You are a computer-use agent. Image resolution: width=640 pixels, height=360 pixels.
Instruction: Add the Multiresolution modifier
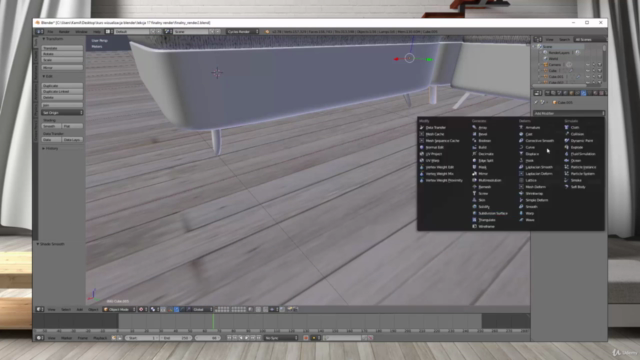point(489,180)
